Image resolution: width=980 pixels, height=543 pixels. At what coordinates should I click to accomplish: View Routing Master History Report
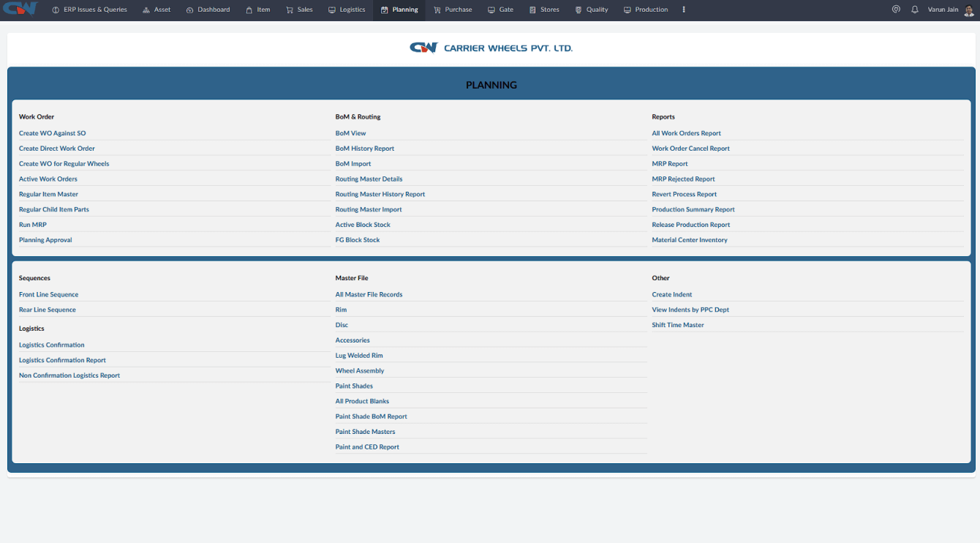pyautogui.click(x=380, y=195)
